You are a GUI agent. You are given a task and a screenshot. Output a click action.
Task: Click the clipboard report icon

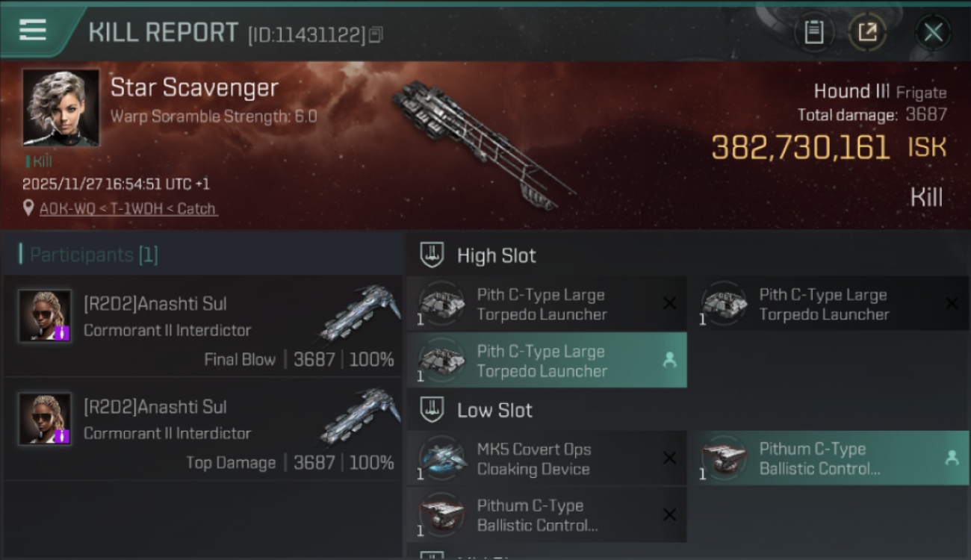(814, 32)
